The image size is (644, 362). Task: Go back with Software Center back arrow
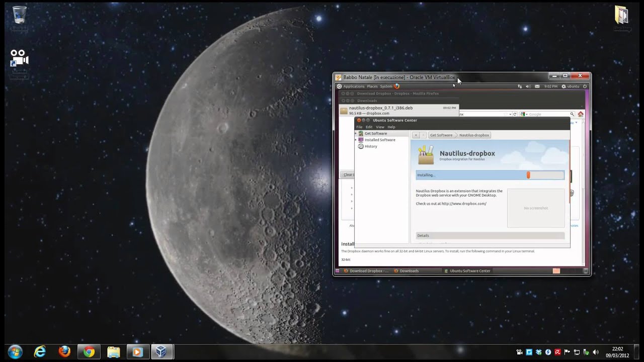coord(416,135)
